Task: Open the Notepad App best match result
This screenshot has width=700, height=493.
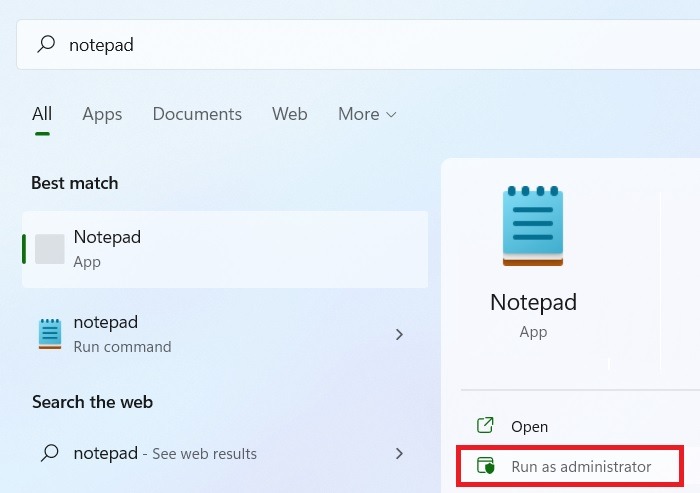Action: click(225, 249)
